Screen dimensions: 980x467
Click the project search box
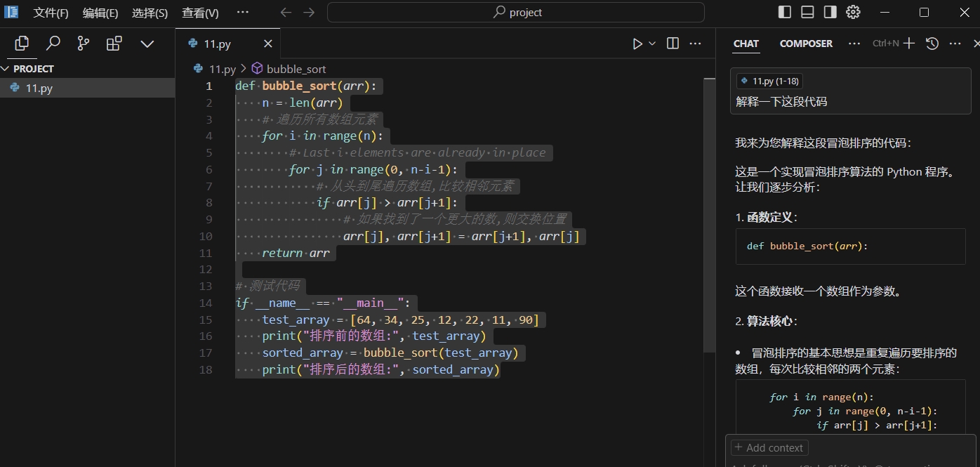515,12
